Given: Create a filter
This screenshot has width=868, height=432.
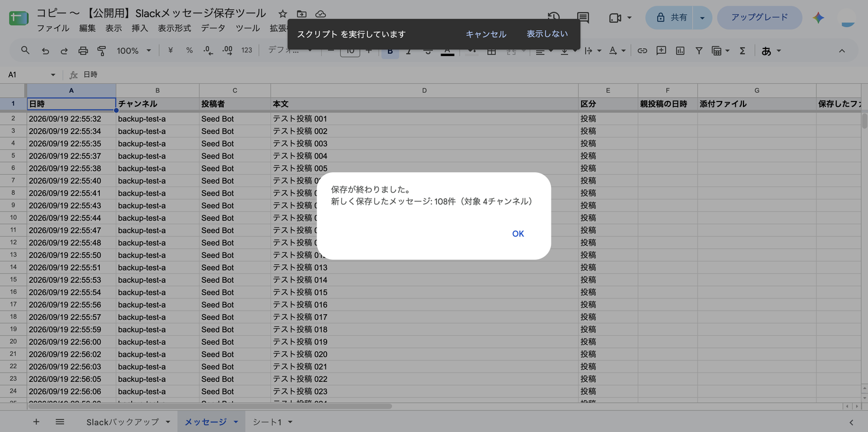Looking at the screenshot, I should coord(699,51).
